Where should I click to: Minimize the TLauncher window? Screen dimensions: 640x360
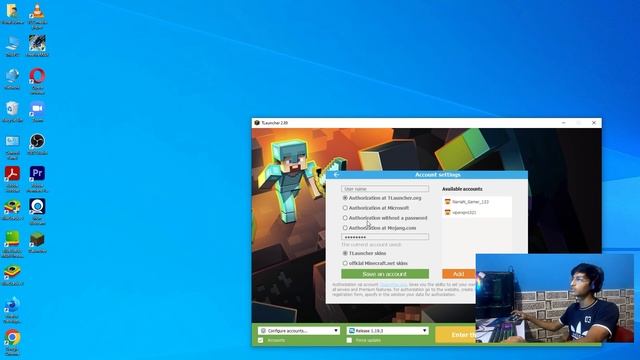tap(564, 123)
